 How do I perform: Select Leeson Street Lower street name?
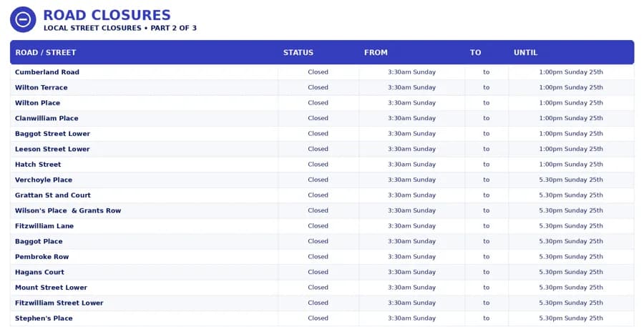52,149
